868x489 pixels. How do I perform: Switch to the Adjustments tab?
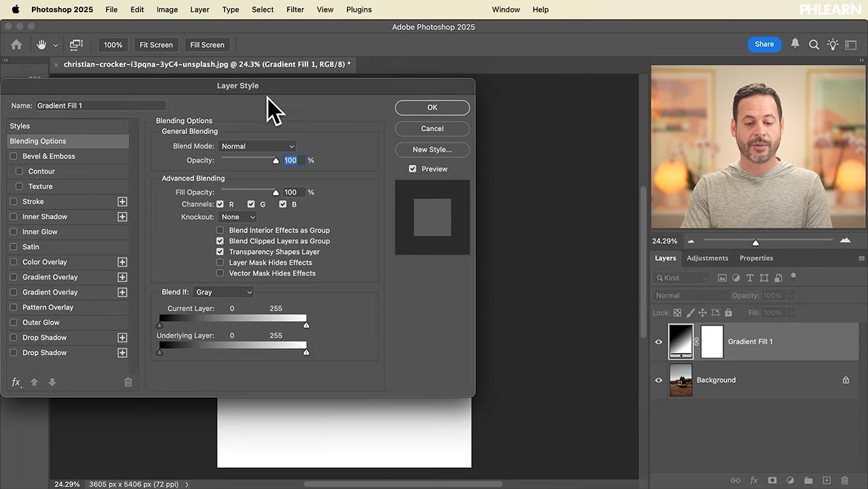(x=707, y=258)
